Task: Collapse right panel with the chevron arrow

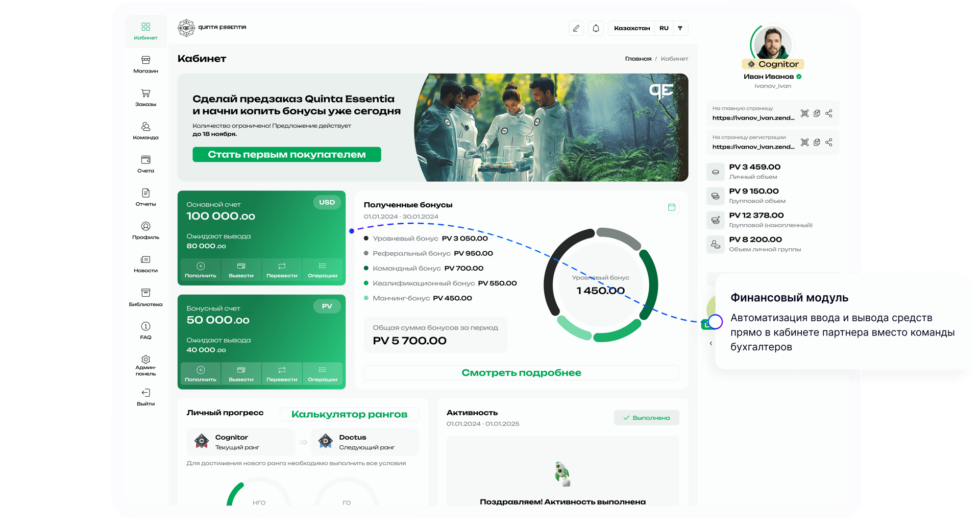Action: coord(710,343)
